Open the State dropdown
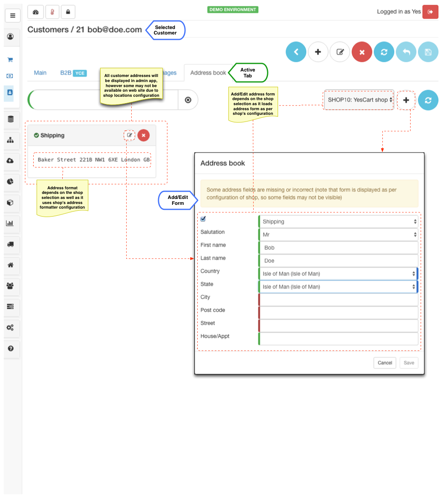Screen dimensions: 448x498 point(338,287)
